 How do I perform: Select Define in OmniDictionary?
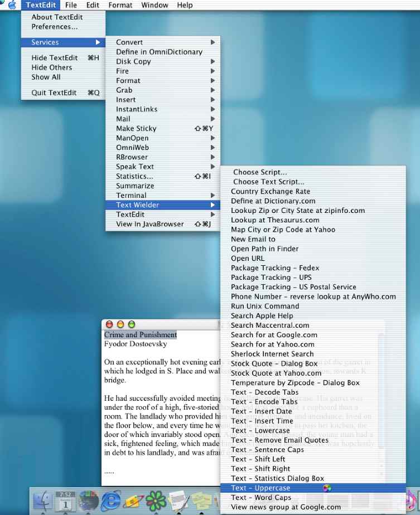point(163,52)
